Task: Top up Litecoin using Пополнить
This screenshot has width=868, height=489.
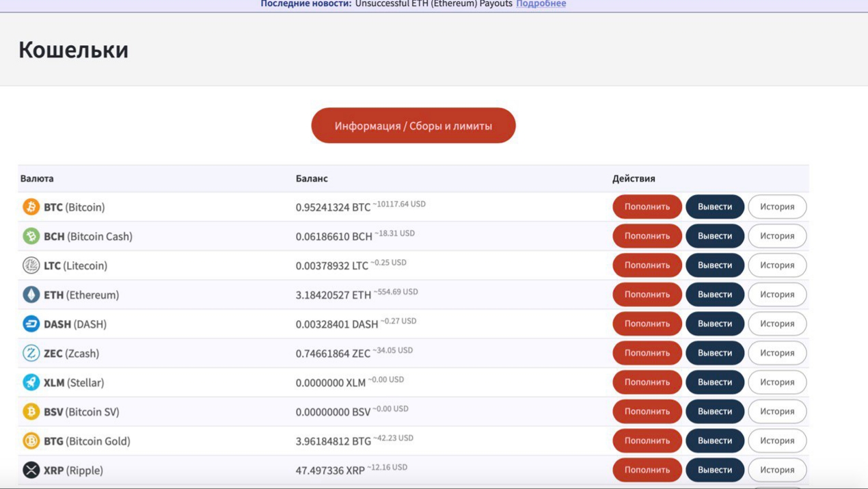Action: 647,265
